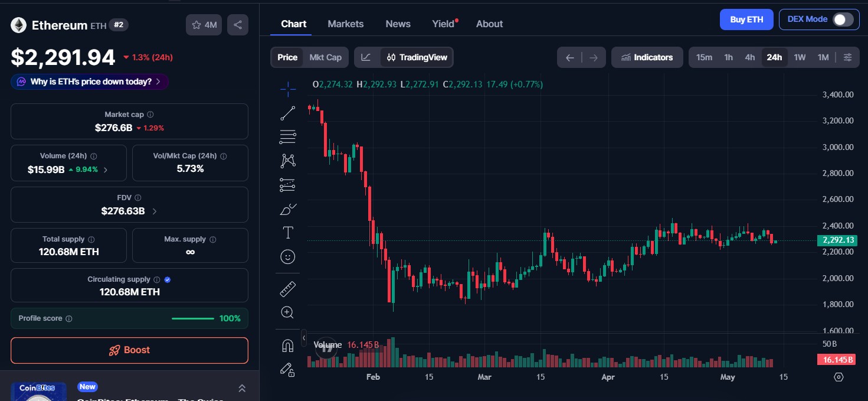Viewport: 868px width, 401px height.
Task: Lock all drawing tools
Action: click(288, 370)
